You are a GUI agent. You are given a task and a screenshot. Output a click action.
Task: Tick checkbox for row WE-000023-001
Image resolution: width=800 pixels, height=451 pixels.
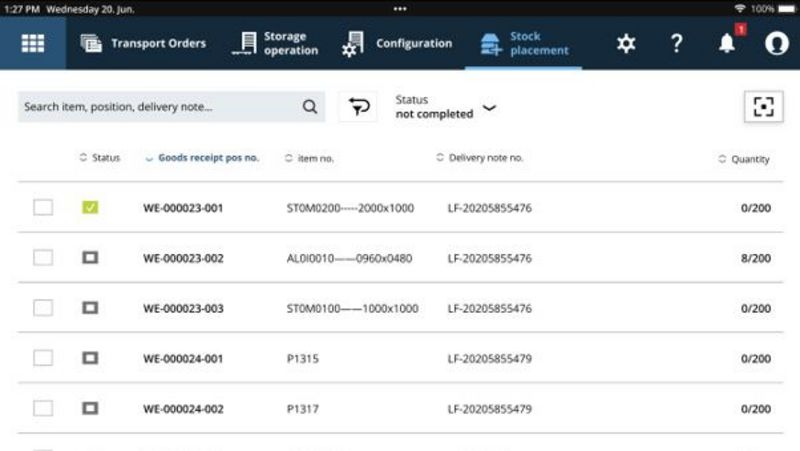click(43, 207)
